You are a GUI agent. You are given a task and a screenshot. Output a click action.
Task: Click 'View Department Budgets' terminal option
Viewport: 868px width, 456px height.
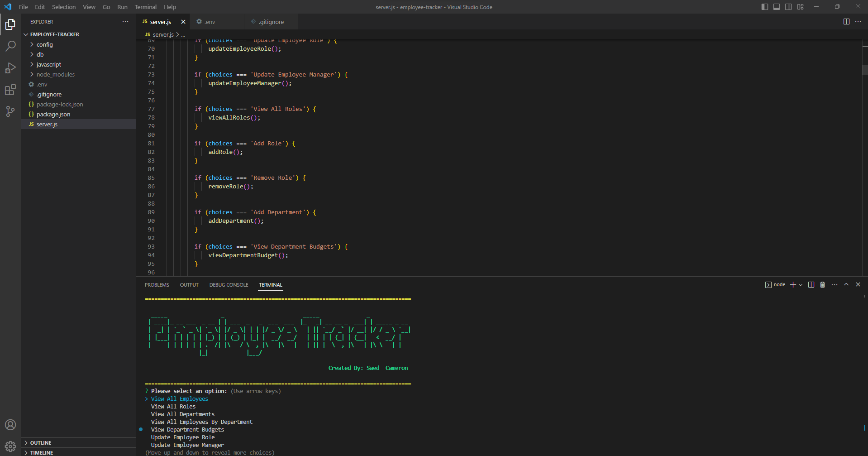point(187,430)
